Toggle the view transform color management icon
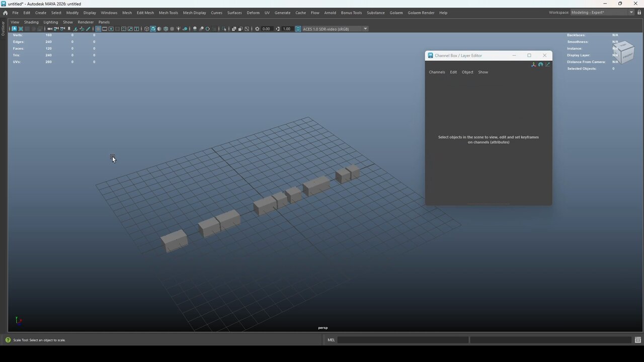The height and width of the screenshot is (362, 644). (x=298, y=29)
